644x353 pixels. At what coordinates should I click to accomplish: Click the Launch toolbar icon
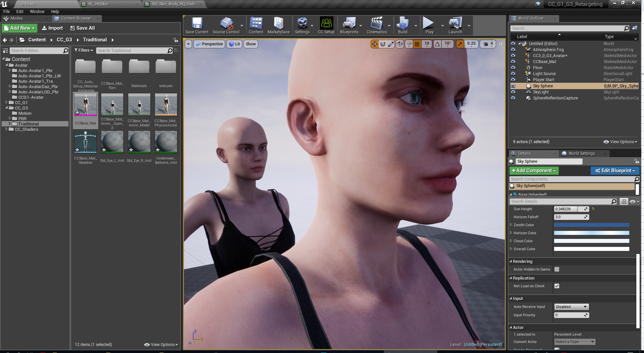click(455, 26)
